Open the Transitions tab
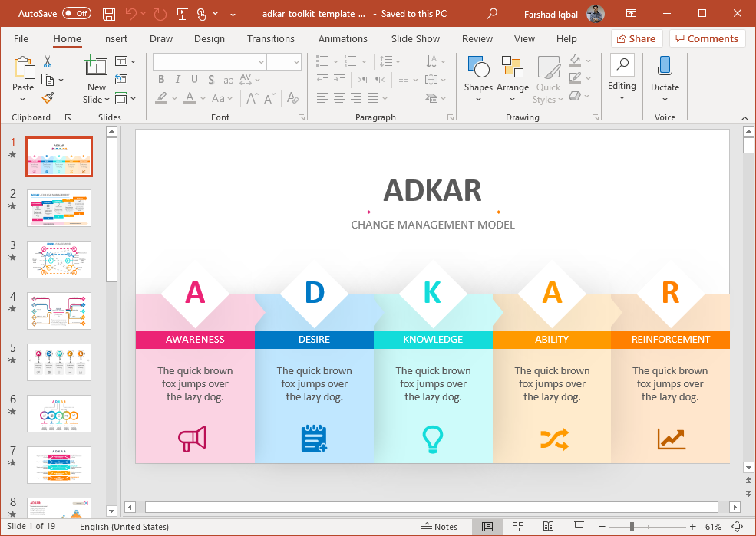This screenshot has height=536, width=756. click(270, 38)
